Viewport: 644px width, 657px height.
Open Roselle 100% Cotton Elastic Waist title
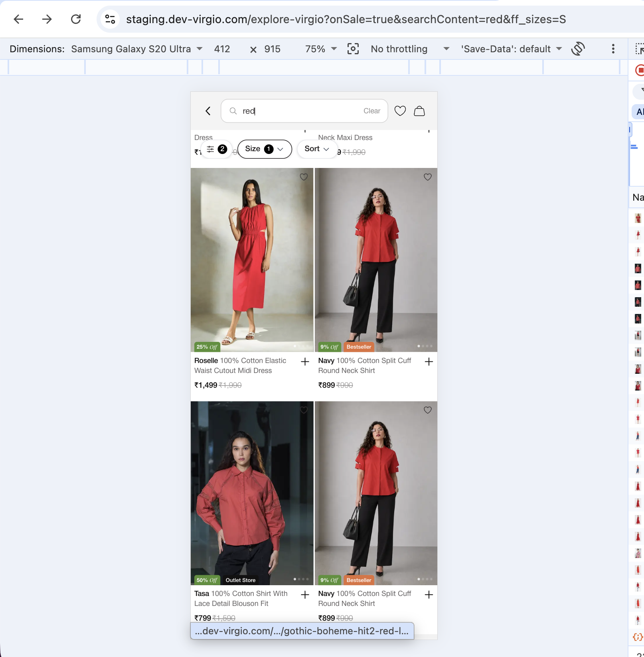[240, 365]
